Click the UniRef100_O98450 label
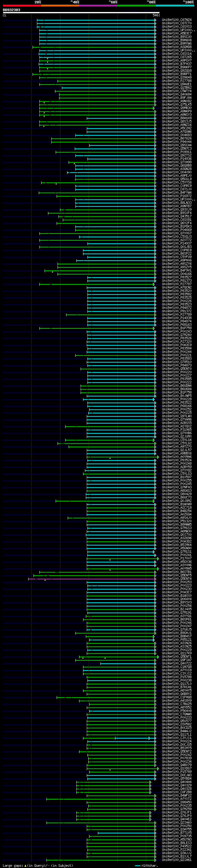 177,802
